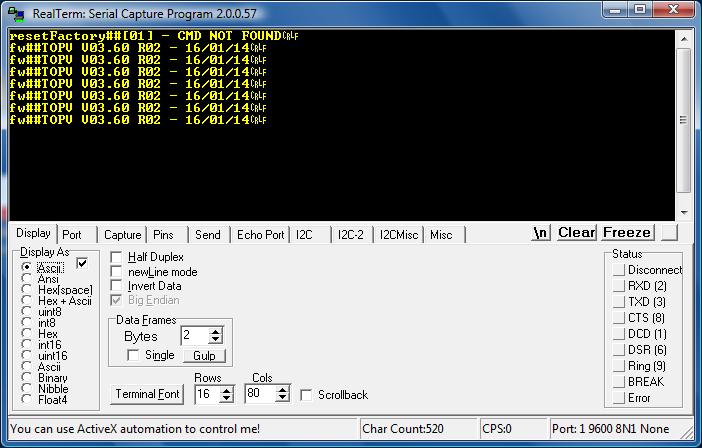The height and width of the screenshot is (448, 702).
Task: Freeze the terminal display
Action: point(627,233)
